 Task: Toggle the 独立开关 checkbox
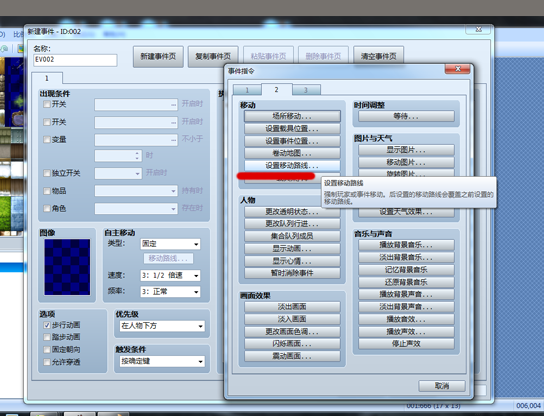tap(47, 173)
